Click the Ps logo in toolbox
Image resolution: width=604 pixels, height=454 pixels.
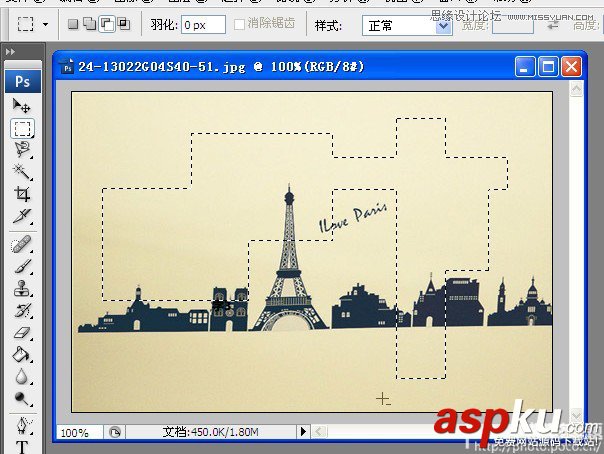point(22,81)
